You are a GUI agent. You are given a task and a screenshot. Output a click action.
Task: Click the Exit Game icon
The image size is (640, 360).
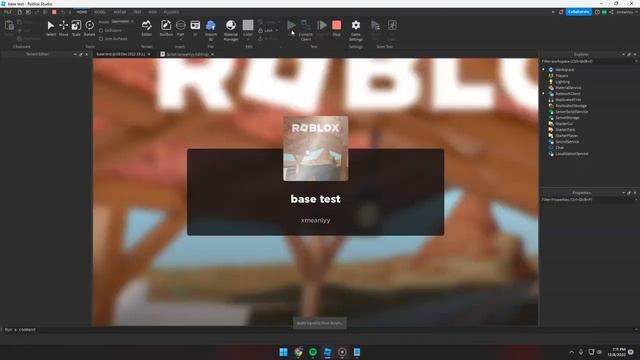(x=392, y=25)
